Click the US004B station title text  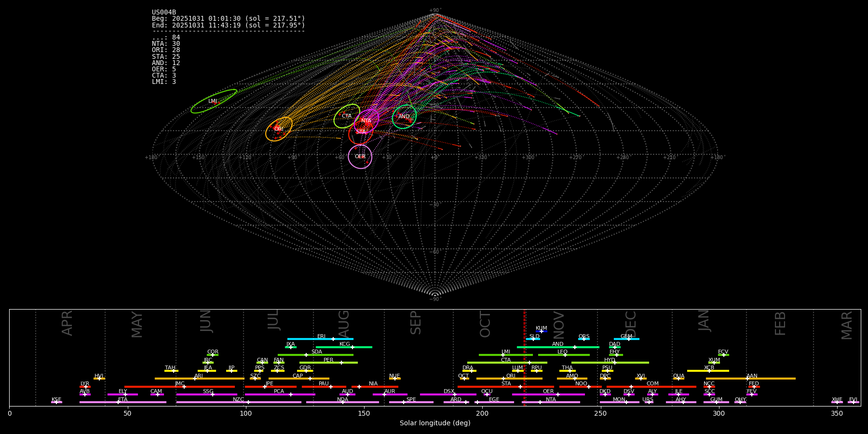coord(164,13)
